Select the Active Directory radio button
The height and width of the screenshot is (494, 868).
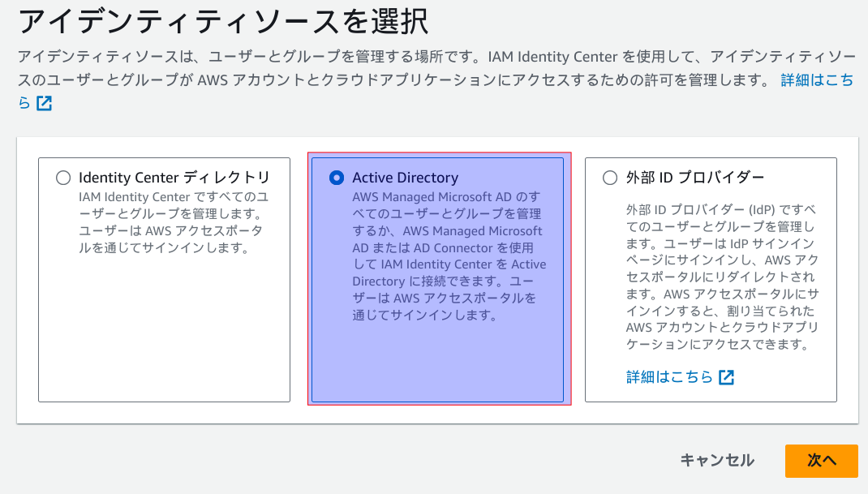[x=337, y=178]
